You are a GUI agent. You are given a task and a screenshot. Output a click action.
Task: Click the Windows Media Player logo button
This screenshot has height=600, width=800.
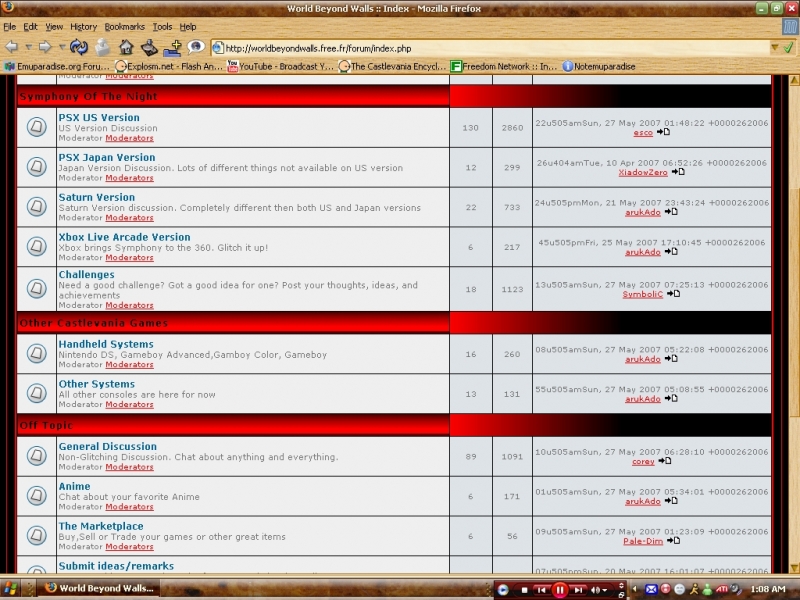click(x=503, y=590)
